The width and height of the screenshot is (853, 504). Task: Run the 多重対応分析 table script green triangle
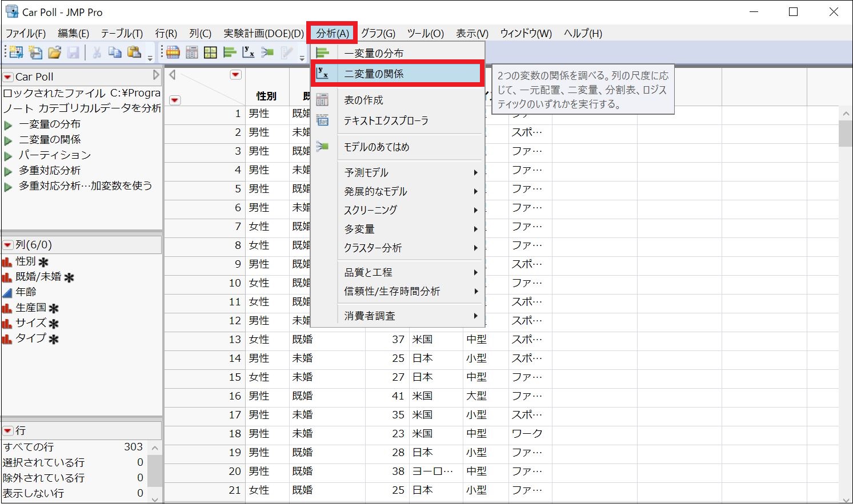[x=8, y=171]
